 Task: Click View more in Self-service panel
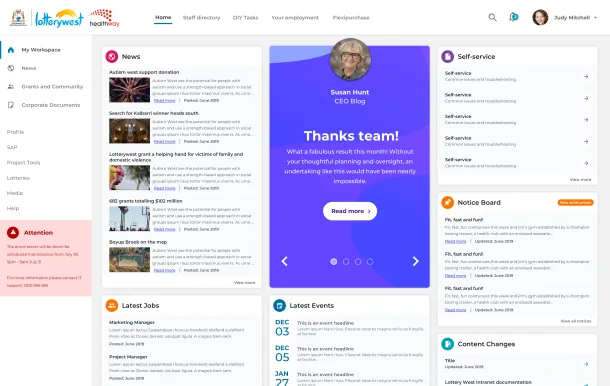pyautogui.click(x=580, y=179)
